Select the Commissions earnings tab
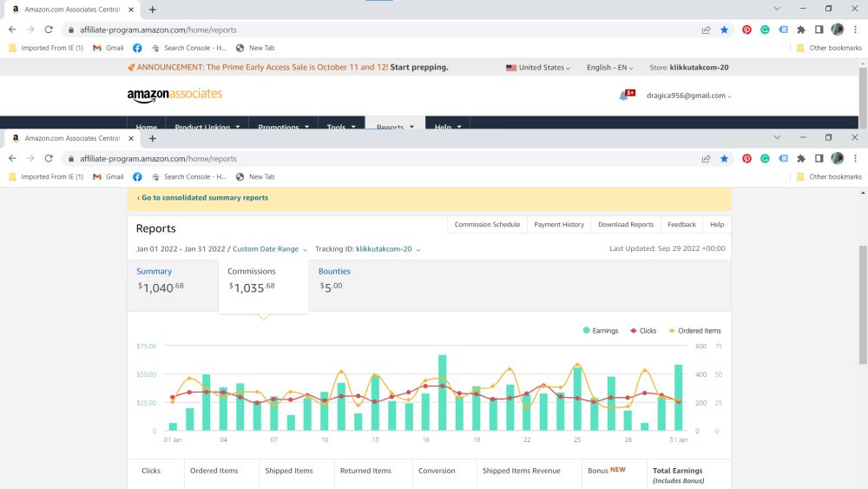The height and width of the screenshot is (489, 868). (263, 286)
